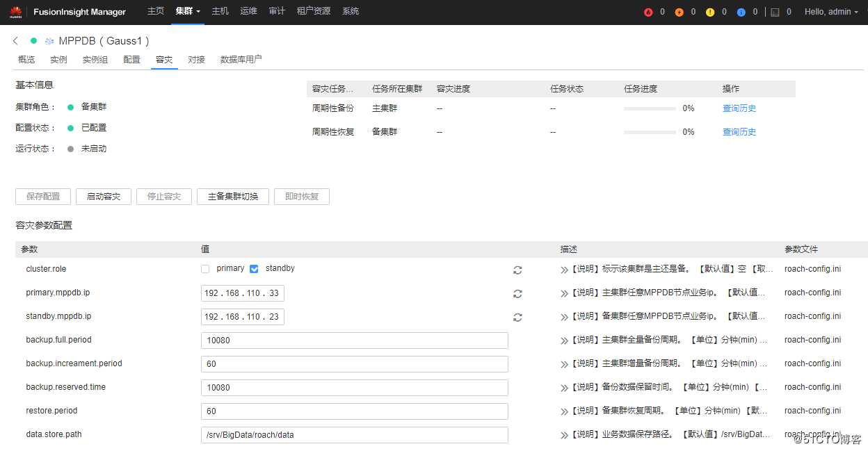Click the 周期性恢复 progress bar

[x=650, y=131]
